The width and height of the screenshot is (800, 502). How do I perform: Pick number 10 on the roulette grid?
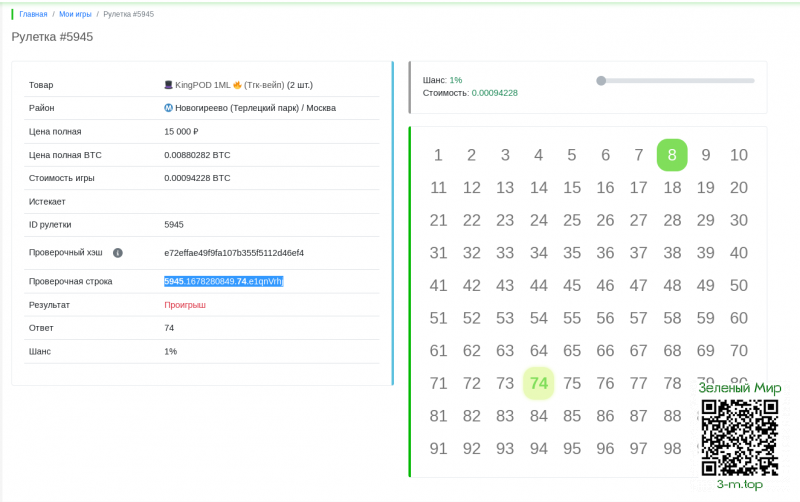tap(739, 155)
